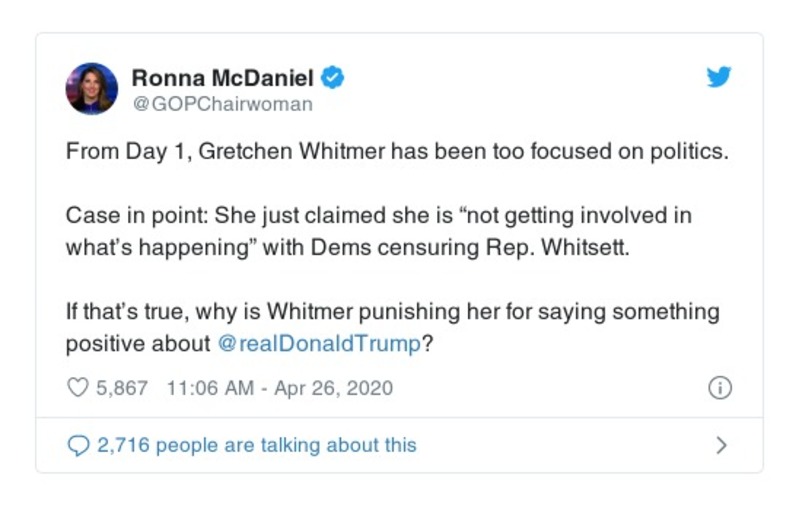Open "2,716 people are talking about this"
799x513 pixels.
click(x=256, y=446)
